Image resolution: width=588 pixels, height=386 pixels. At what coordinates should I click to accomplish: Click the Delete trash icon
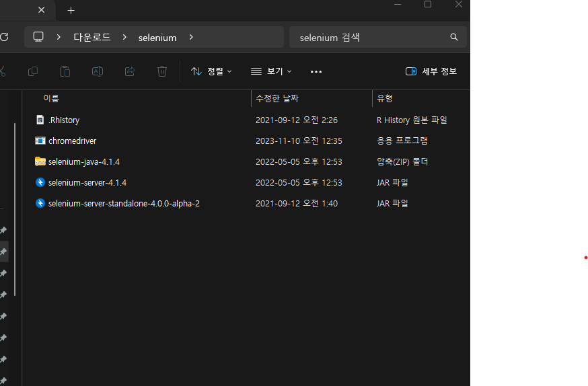pos(162,71)
